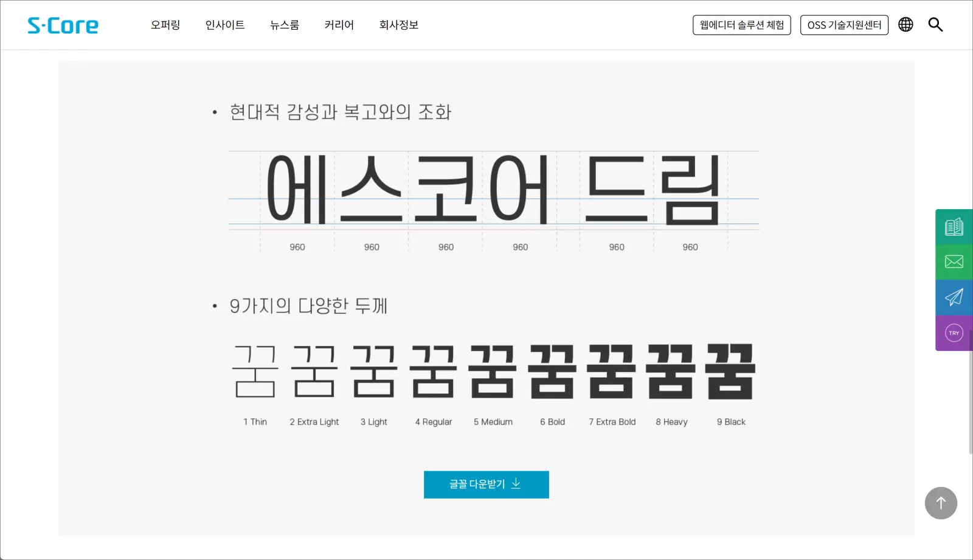The image size is (973, 560).
Task: Click the 에스코어 드림 font metrics image
Action: click(494, 201)
